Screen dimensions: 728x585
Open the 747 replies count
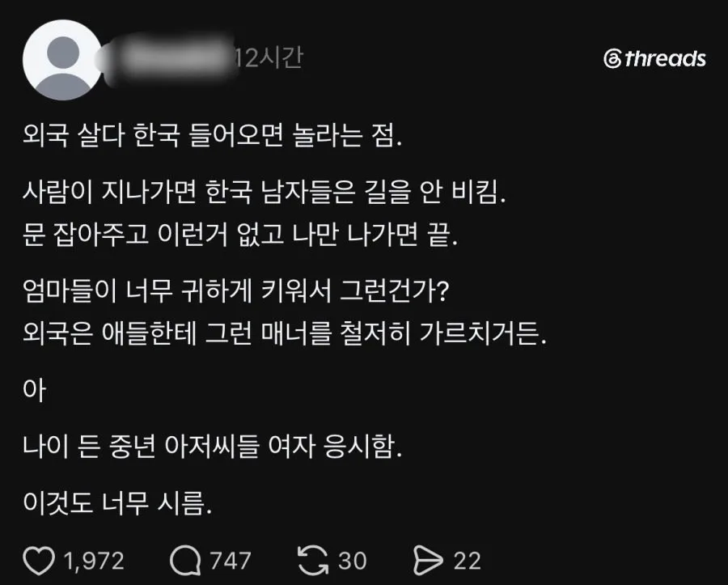click(x=231, y=561)
